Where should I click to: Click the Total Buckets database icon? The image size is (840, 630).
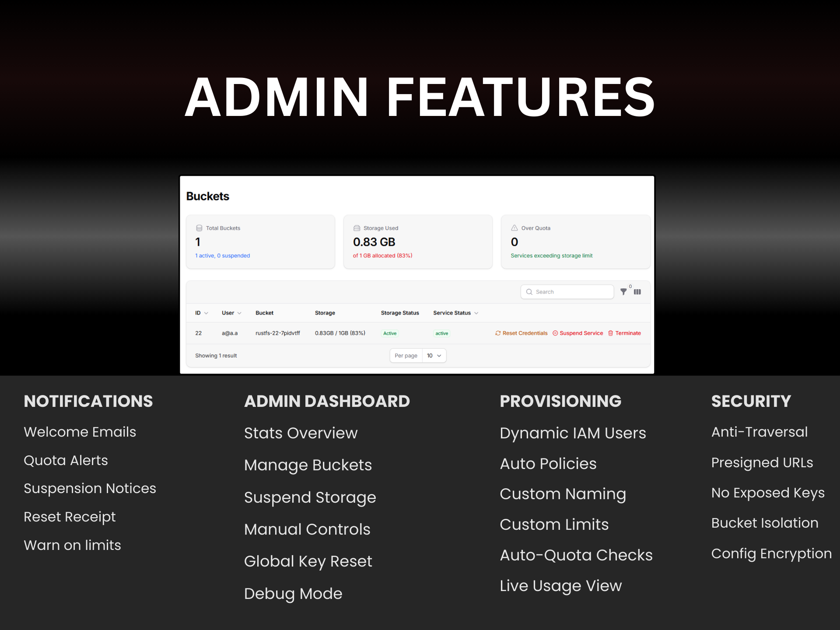(199, 228)
